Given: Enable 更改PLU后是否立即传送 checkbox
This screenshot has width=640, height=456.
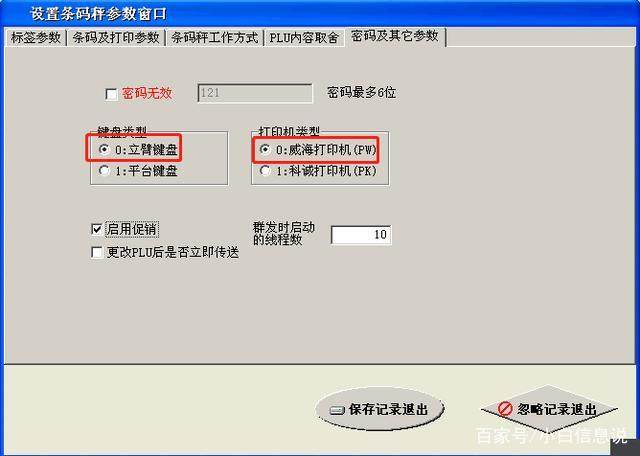Looking at the screenshot, I should [x=97, y=252].
